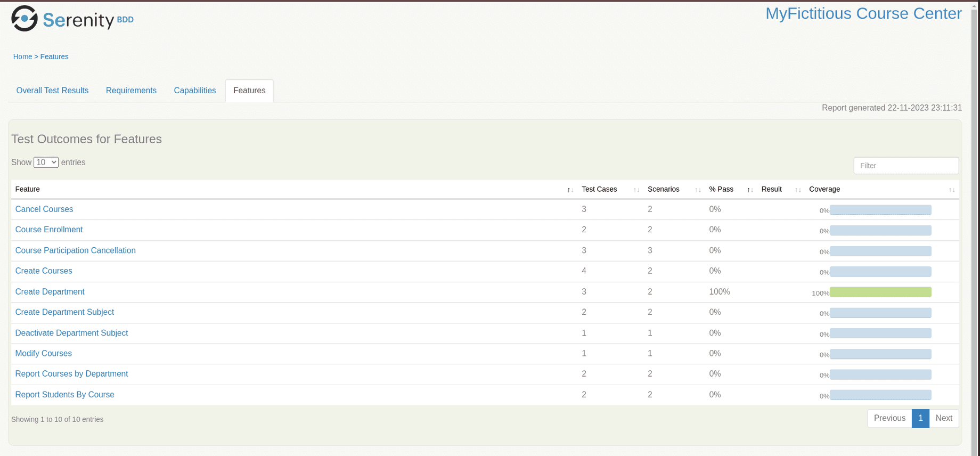Viewport: 980px width, 456px height.
Task: Open the Requirements tab
Action: [131, 91]
